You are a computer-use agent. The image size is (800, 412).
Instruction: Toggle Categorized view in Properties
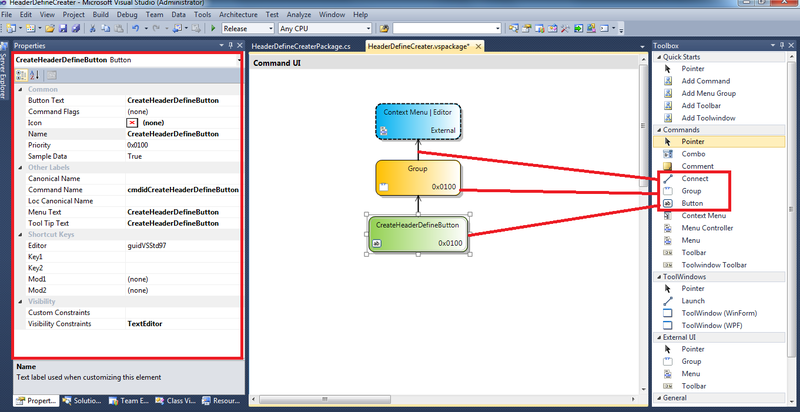click(x=21, y=75)
